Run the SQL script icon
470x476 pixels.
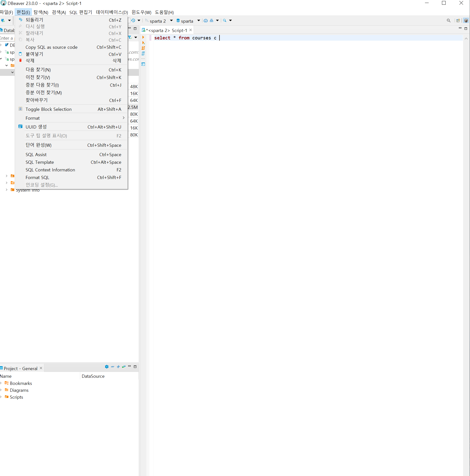(143, 48)
